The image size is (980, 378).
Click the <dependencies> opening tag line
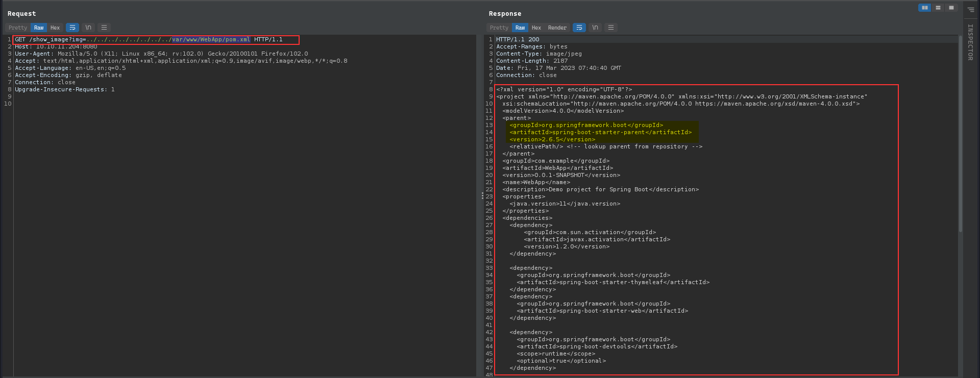527,218
